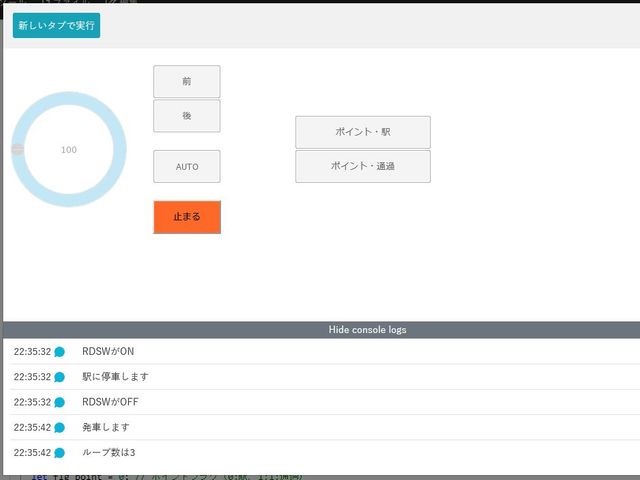Select the ポイント・駅 button
This screenshot has width=640, height=480.
(363, 132)
